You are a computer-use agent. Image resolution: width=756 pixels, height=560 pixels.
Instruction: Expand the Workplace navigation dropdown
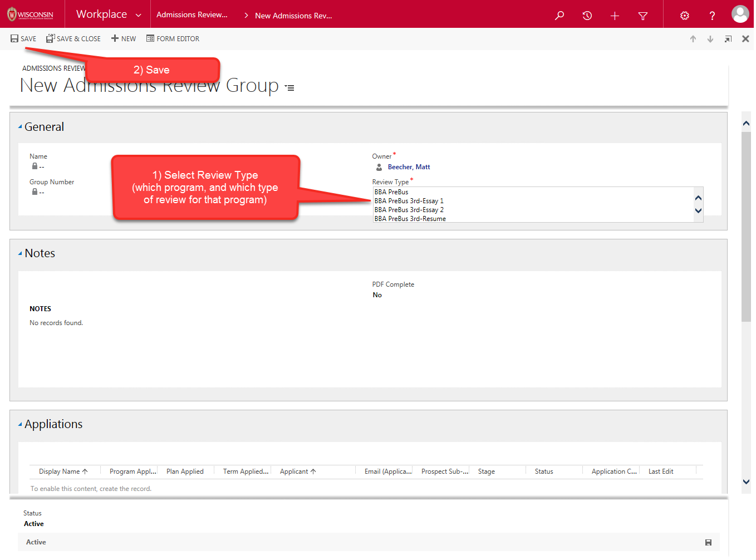tap(138, 15)
